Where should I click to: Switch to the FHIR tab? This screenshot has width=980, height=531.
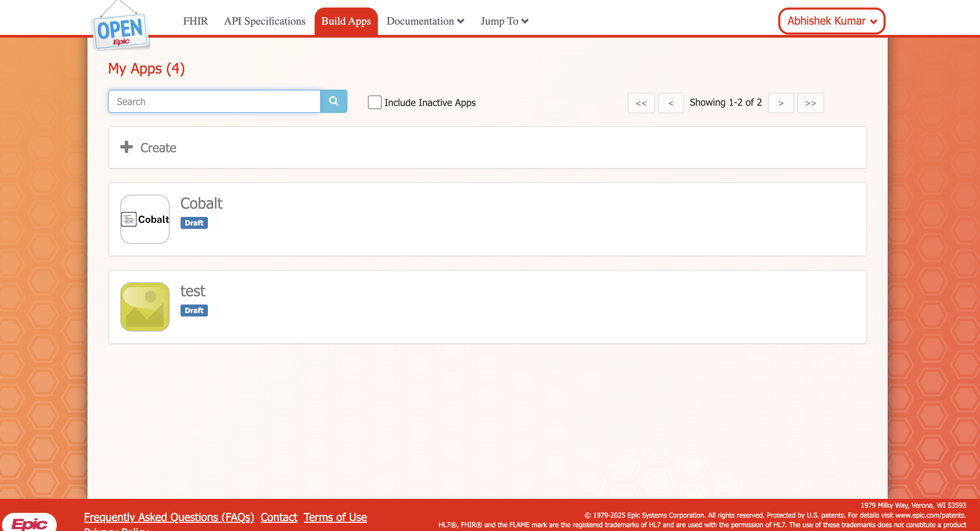pyautogui.click(x=195, y=21)
